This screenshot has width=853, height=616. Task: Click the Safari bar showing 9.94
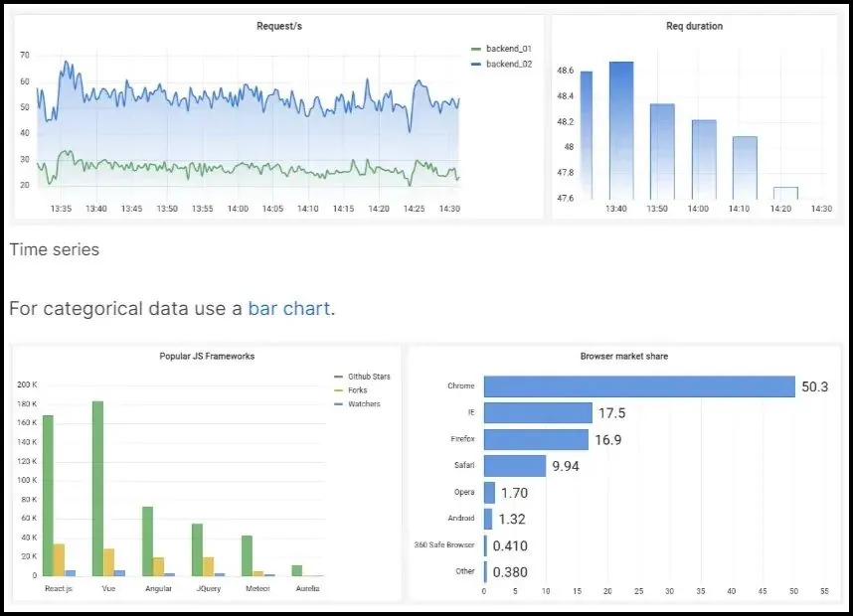515,466
